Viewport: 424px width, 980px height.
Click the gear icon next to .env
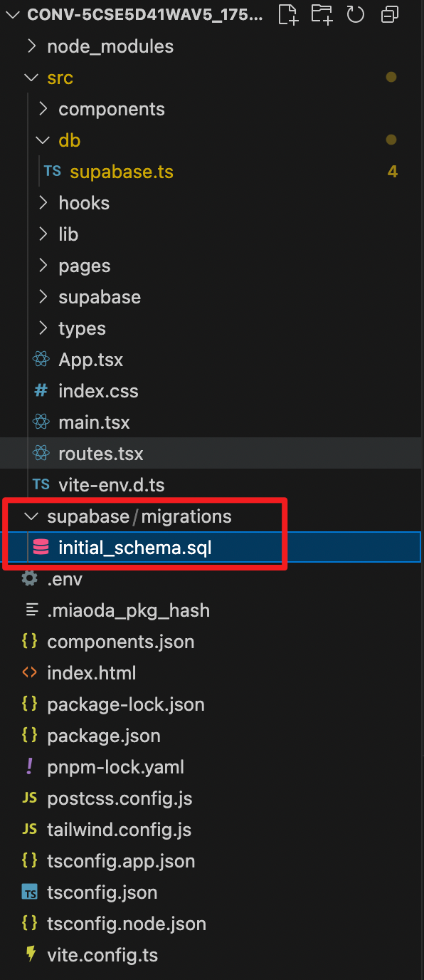(30, 579)
